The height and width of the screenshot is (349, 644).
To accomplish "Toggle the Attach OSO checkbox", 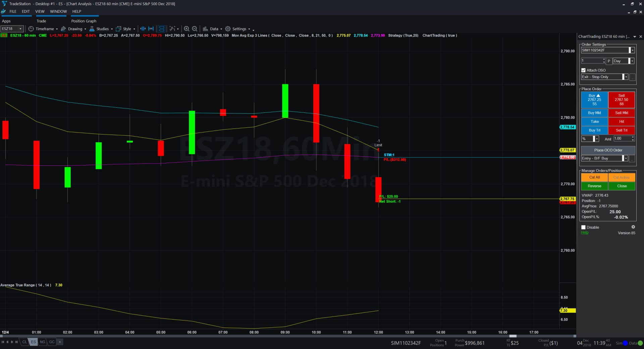I will click(x=583, y=70).
